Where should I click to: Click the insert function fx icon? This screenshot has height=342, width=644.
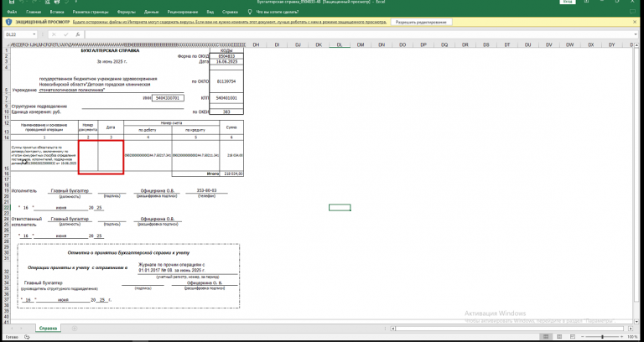(x=78, y=35)
